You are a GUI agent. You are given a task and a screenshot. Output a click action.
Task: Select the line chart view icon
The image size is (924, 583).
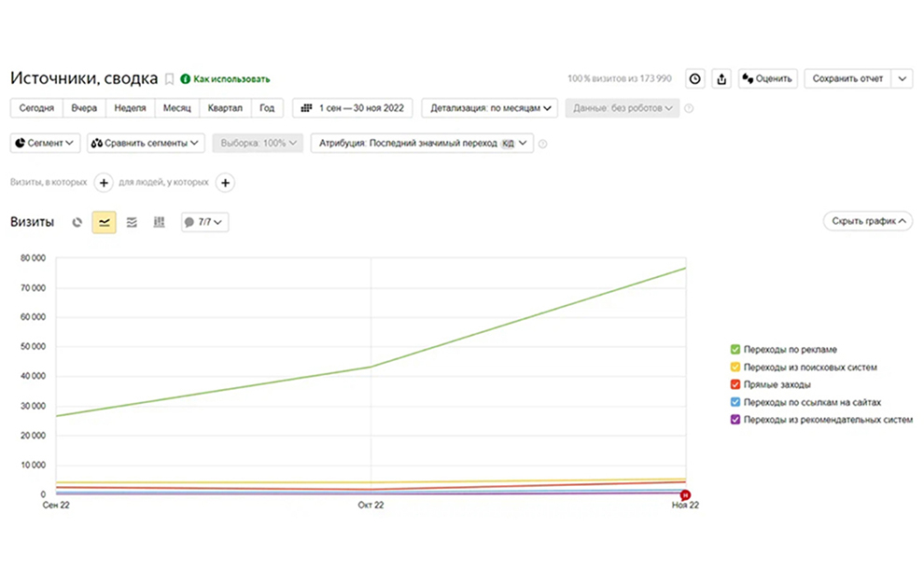coord(104,222)
